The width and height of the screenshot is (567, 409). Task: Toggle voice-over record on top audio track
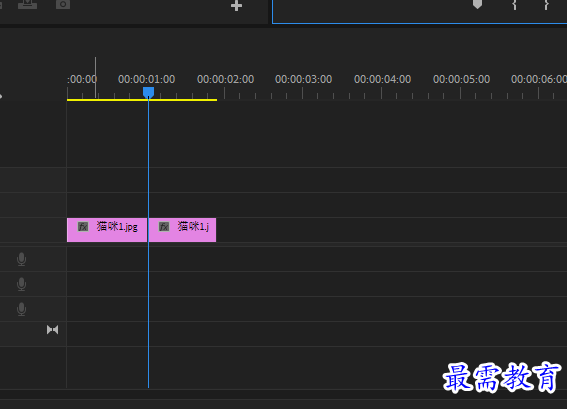(21, 259)
